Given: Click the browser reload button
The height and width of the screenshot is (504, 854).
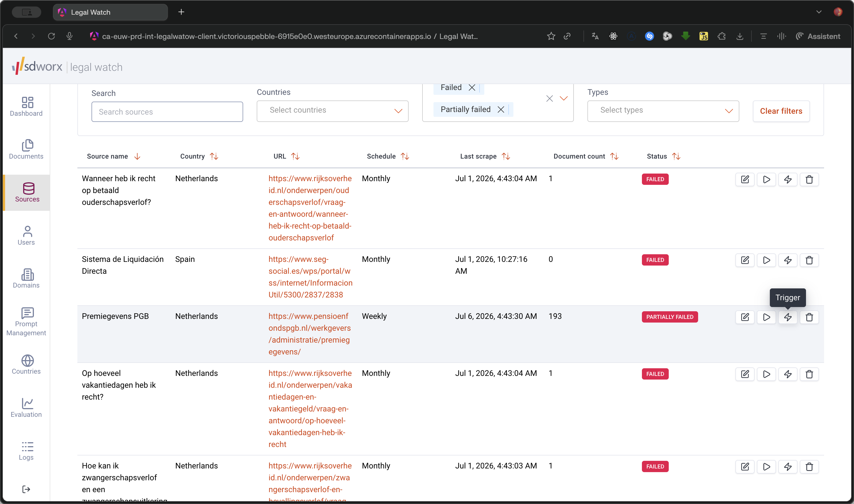Looking at the screenshot, I should 51,36.
